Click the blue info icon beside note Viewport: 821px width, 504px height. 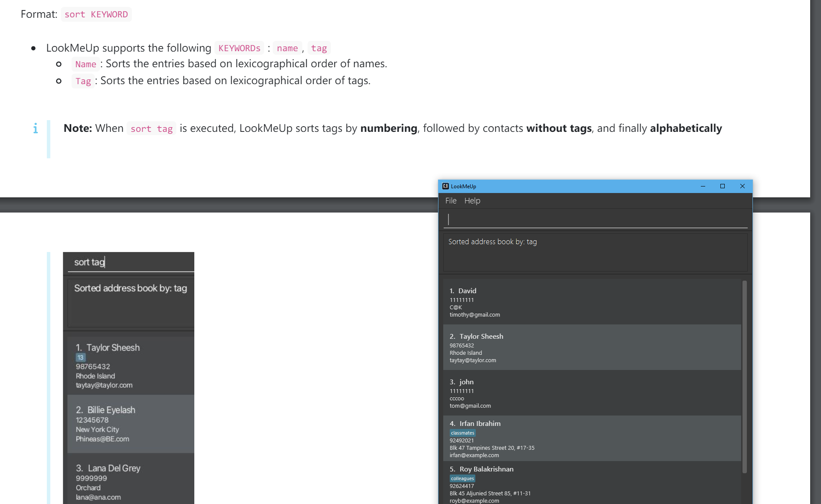[35, 128]
